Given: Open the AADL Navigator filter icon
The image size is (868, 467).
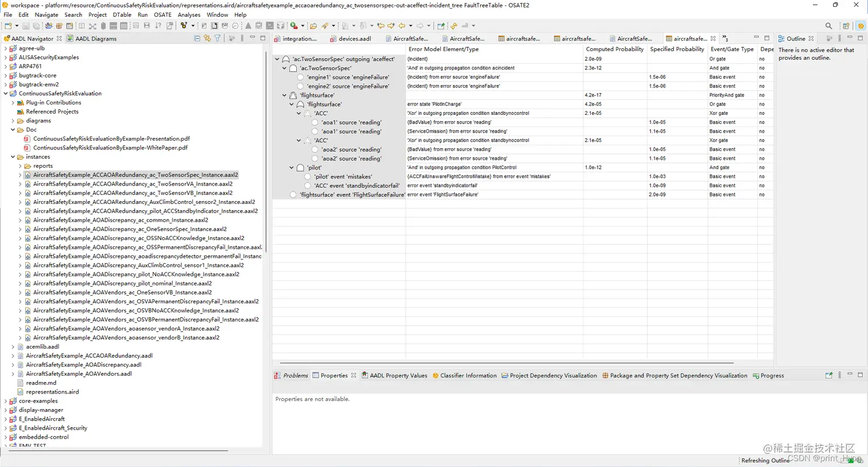Looking at the screenshot, I should tap(218, 38).
